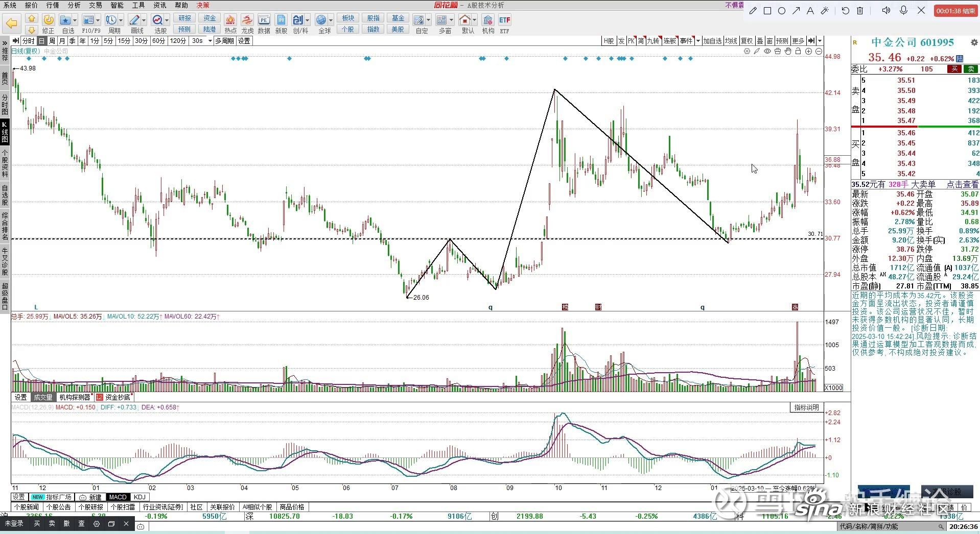Click the 周期 clock icon
This screenshot has height=534, width=980.
(x=111, y=20)
